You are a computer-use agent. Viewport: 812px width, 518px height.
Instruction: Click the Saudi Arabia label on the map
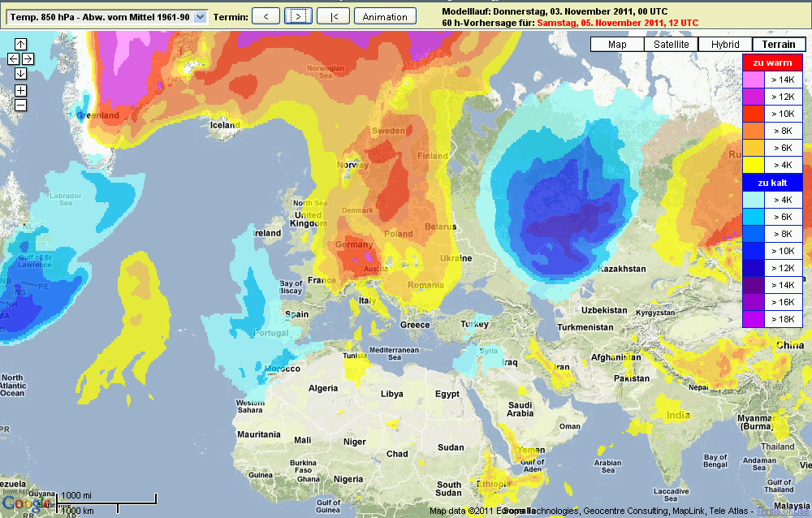coord(520,409)
